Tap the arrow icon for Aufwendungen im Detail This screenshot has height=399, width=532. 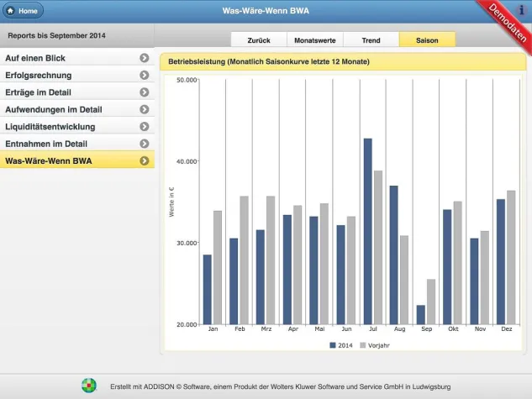pos(145,109)
